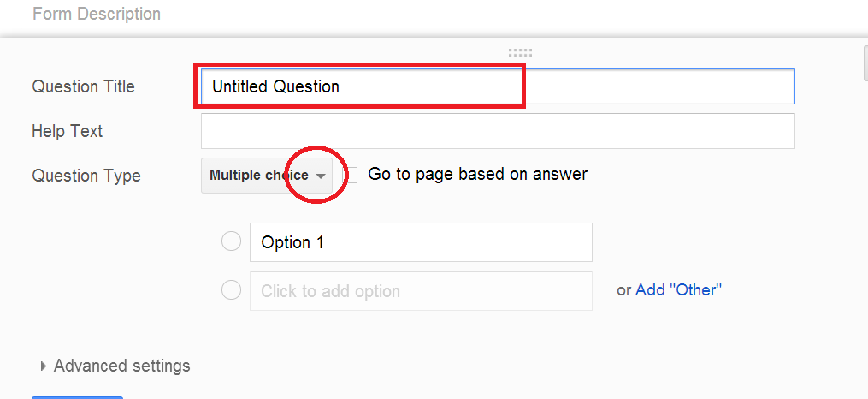Open the Multiple choice question type dropdown
The height and width of the screenshot is (399, 868).
tap(261, 176)
